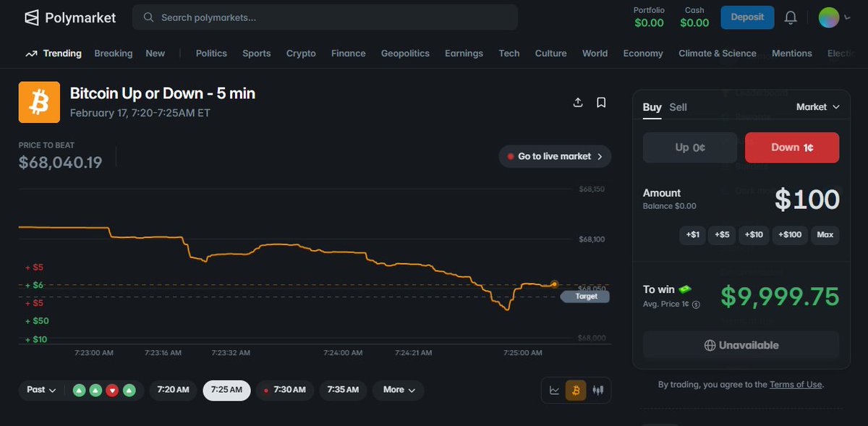Click the orange Bitcoin market icon

(39, 102)
